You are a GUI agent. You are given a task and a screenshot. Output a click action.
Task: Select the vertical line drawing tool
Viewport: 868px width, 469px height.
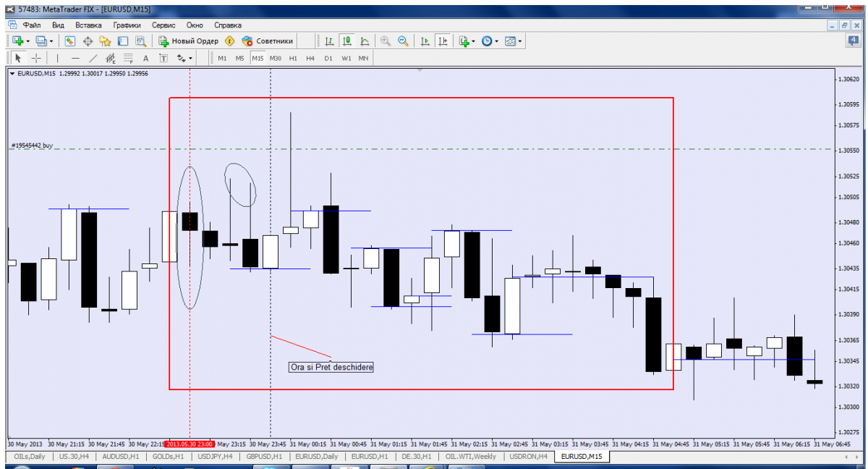tap(58, 58)
